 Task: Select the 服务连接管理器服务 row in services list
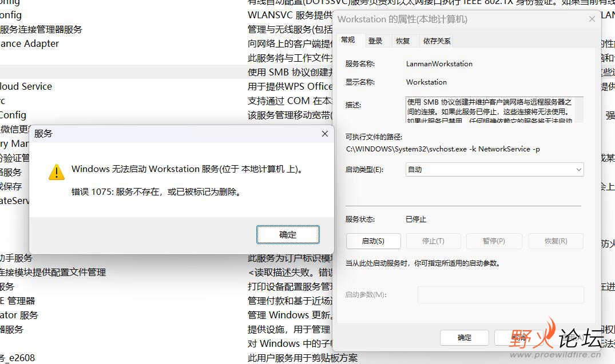(x=41, y=29)
